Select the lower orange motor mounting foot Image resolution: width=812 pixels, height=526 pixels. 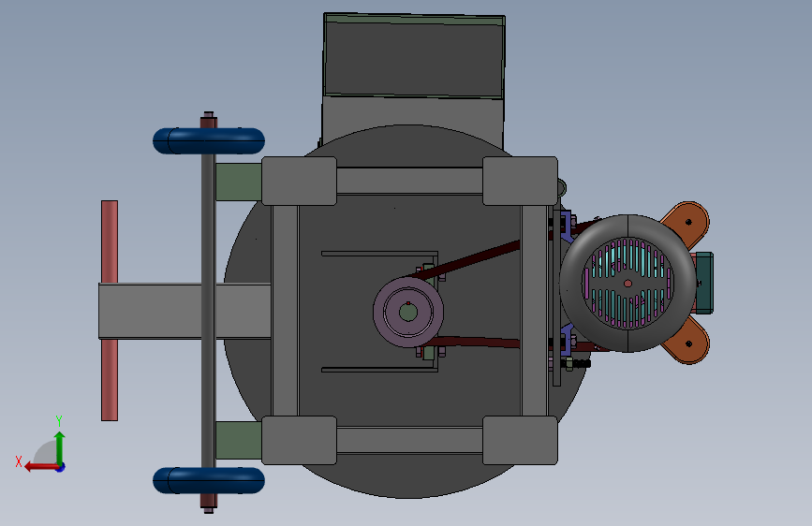click(687, 342)
